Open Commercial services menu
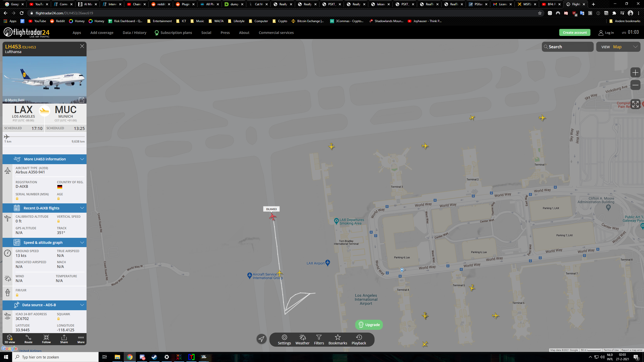Screen dimensions: 644x362 [276, 33]
